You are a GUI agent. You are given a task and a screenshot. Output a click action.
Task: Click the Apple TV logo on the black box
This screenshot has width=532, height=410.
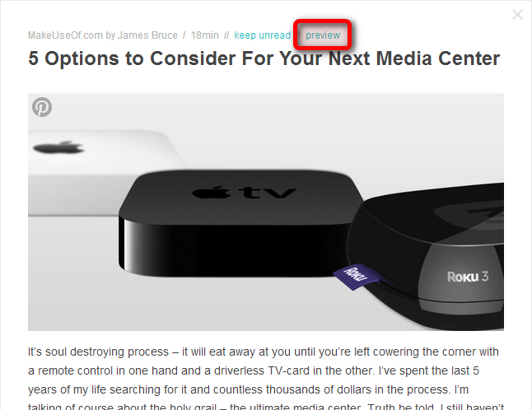pos(245,193)
